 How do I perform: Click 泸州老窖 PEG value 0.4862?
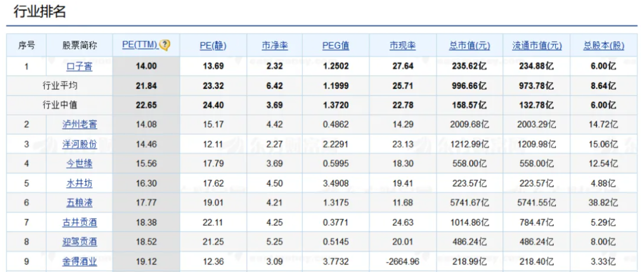point(336,124)
